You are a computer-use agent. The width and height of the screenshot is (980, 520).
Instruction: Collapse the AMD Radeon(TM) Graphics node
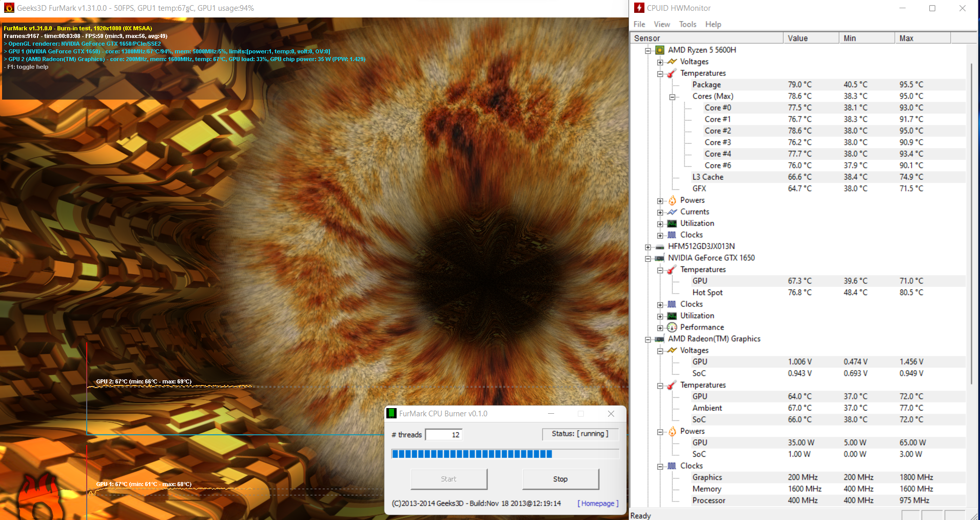point(648,339)
